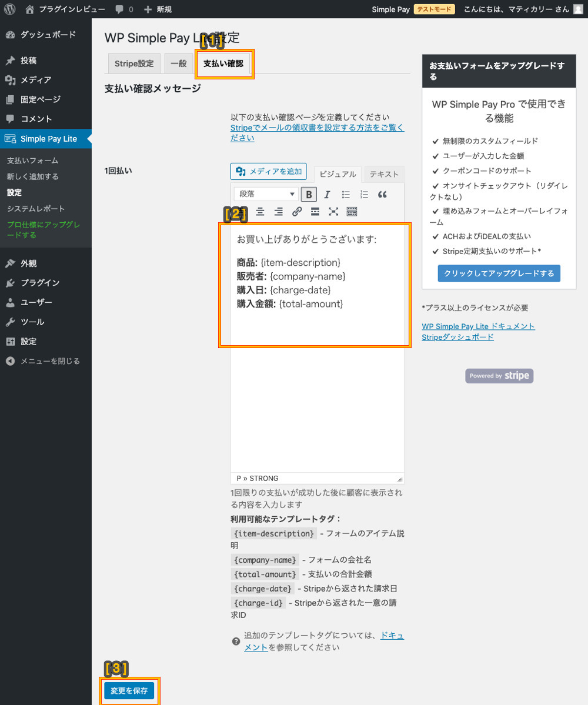Click the user avatar in admin bar
Image resolution: width=588 pixels, height=705 pixels.
(x=578, y=9)
